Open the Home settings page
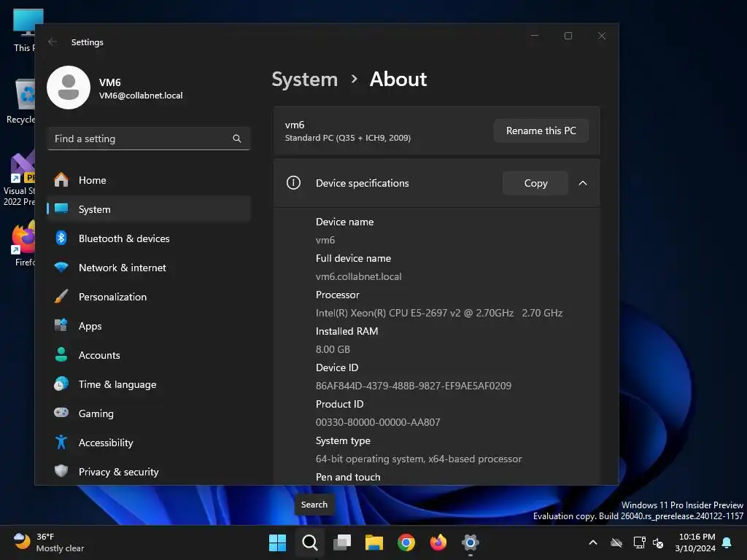This screenshot has height=560, width=747. (149, 180)
